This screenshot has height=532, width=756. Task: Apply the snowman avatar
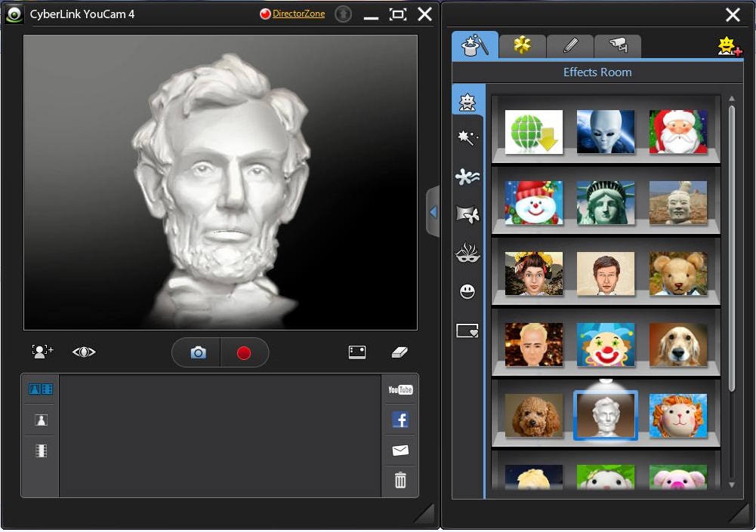point(534,203)
